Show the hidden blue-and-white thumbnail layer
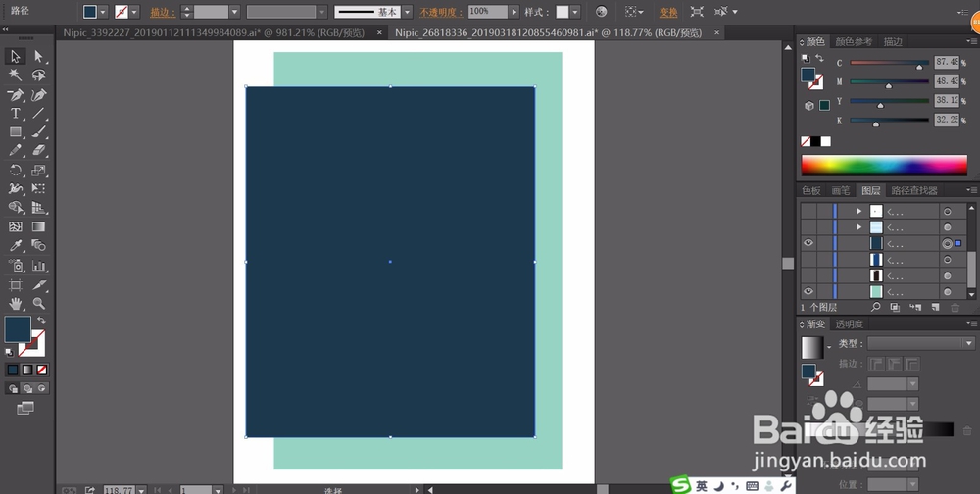 [808, 259]
